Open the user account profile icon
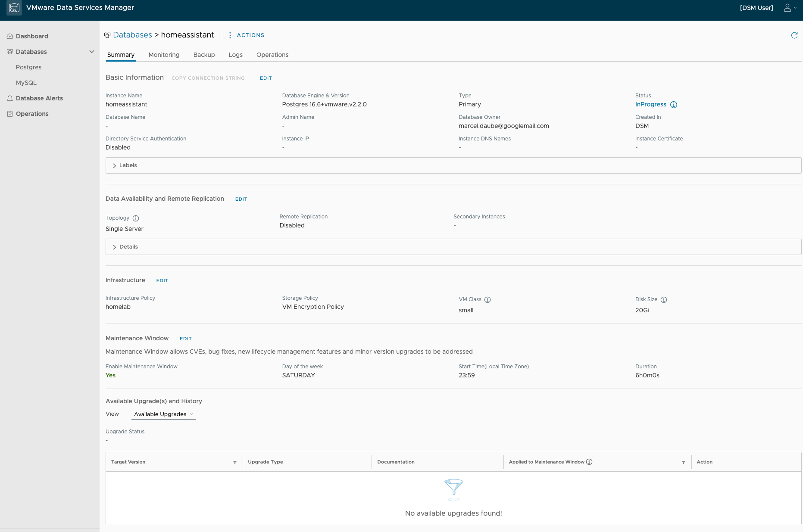 pos(787,8)
